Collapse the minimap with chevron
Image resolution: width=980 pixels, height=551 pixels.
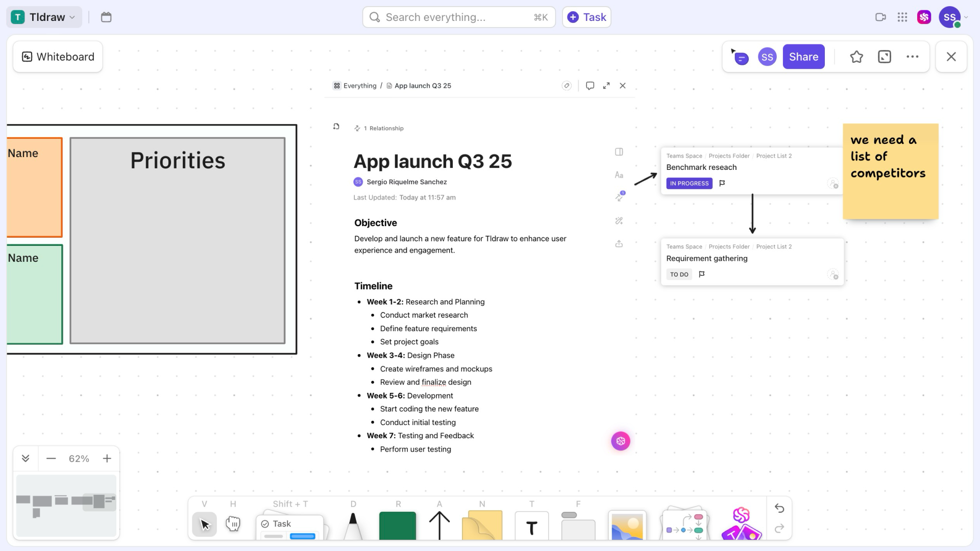click(x=26, y=458)
